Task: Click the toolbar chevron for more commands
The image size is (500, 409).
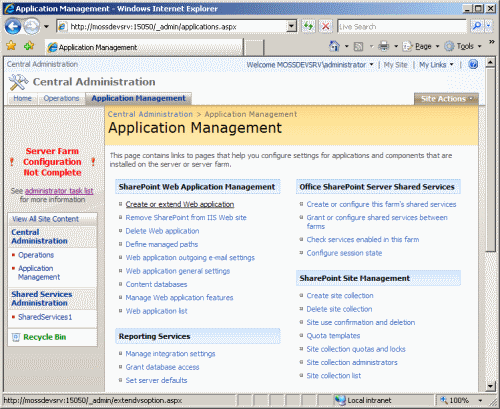Action: (x=491, y=42)
